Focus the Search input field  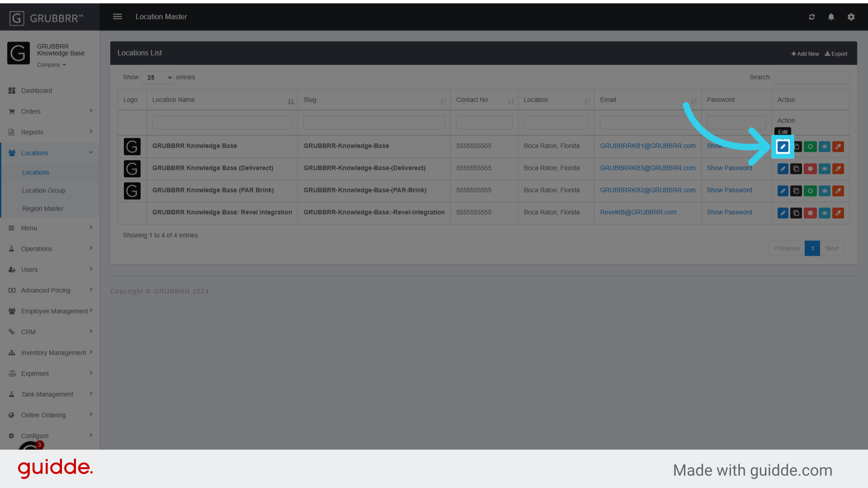pos(811,77)
